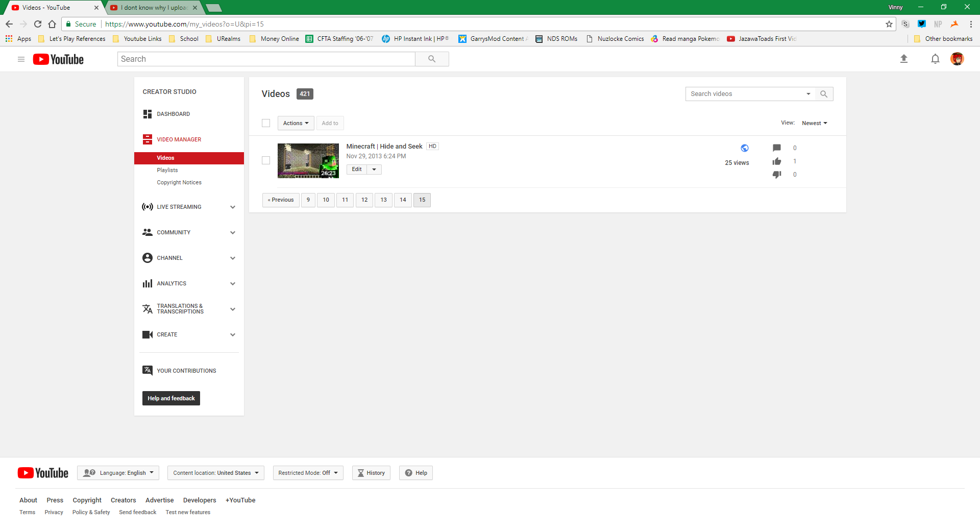Screen dimensions: 980x531
Task: Click the Your Contributions icon
Action: 148,370
